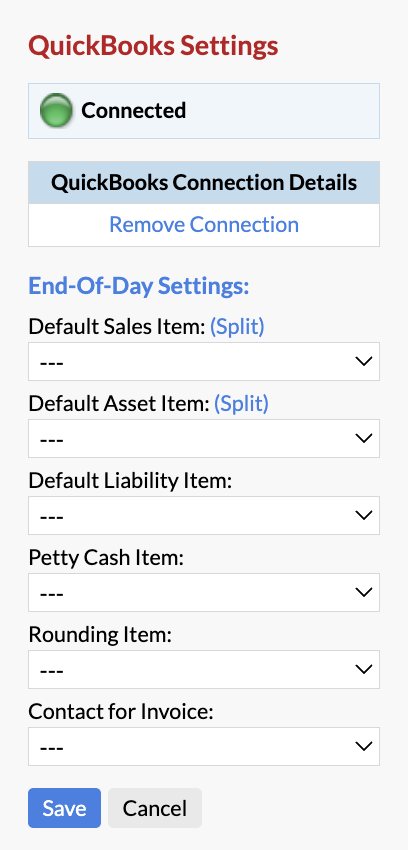The image size is (408, 850).
Task: Click the QuickBooks Settings page title
Action: (153, 46)
